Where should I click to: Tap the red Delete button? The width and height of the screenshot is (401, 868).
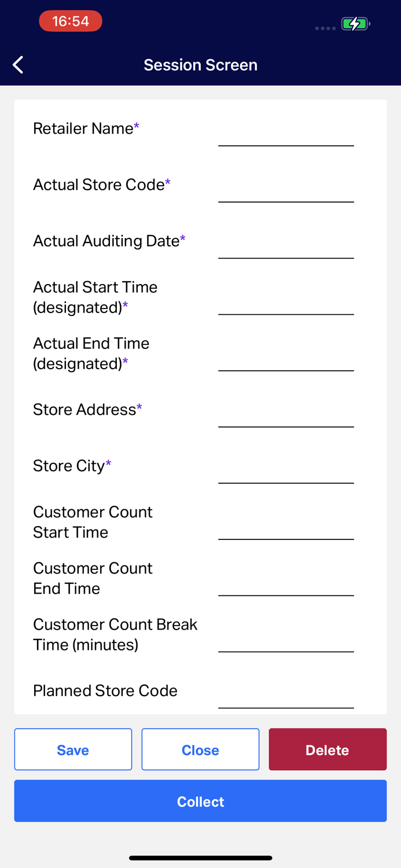[328, 749]
